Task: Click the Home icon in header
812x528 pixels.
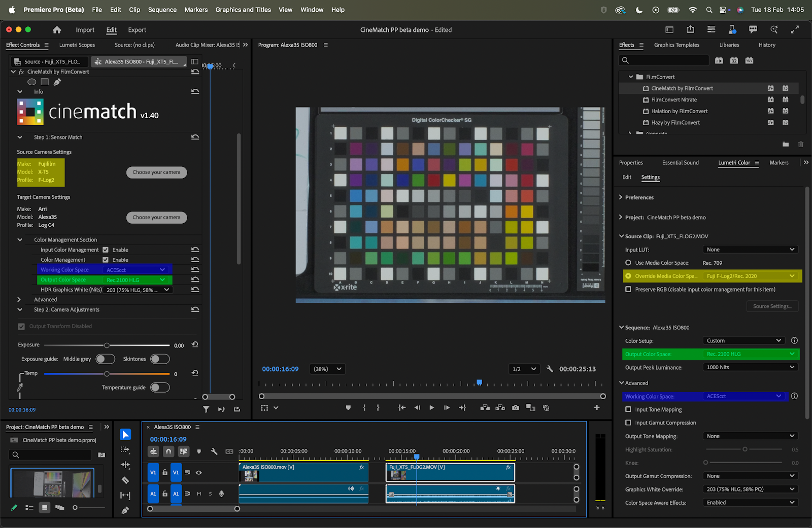Action: [57, 30]
